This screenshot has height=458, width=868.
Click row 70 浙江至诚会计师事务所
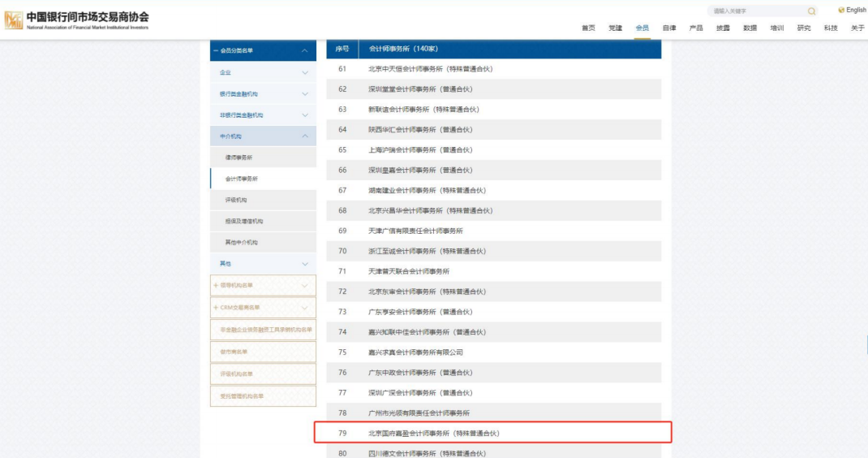(494, 251)
